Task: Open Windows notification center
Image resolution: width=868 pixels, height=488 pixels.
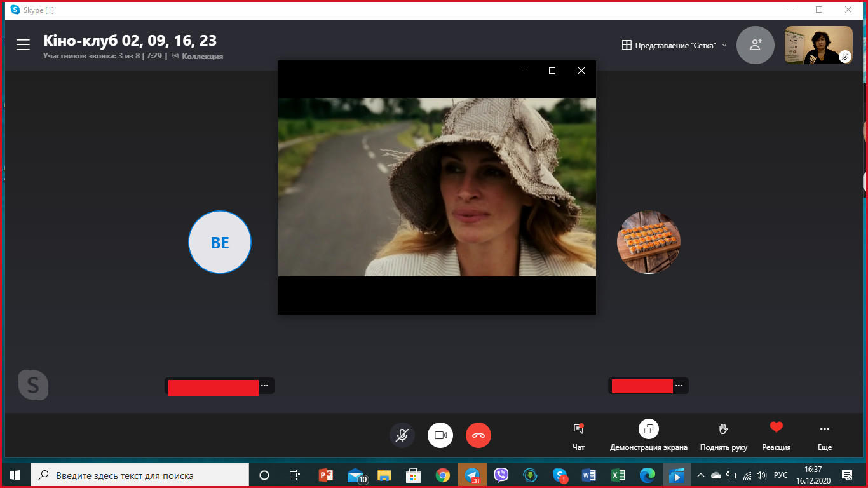Action: point(847,475)
